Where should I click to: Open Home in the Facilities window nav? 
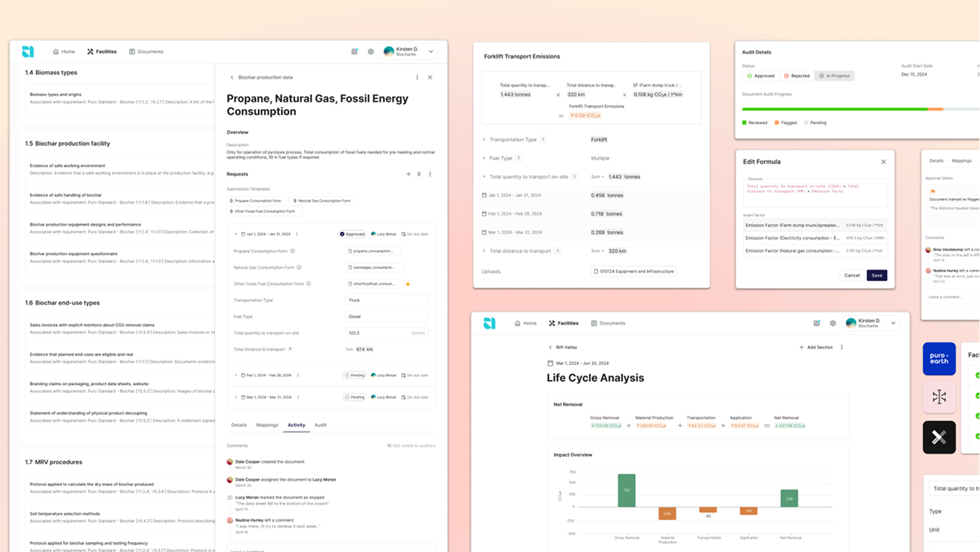point(64,51)
